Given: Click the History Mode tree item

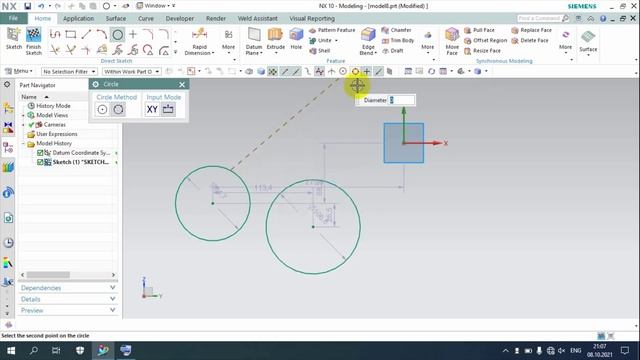Looking at the screenshot, I should (53, 106).
